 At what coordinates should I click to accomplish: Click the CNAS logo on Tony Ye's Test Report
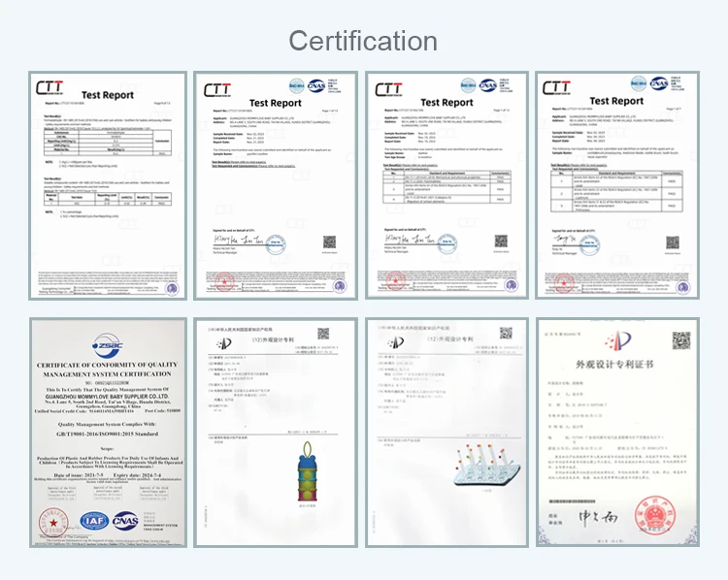[659, 83]
